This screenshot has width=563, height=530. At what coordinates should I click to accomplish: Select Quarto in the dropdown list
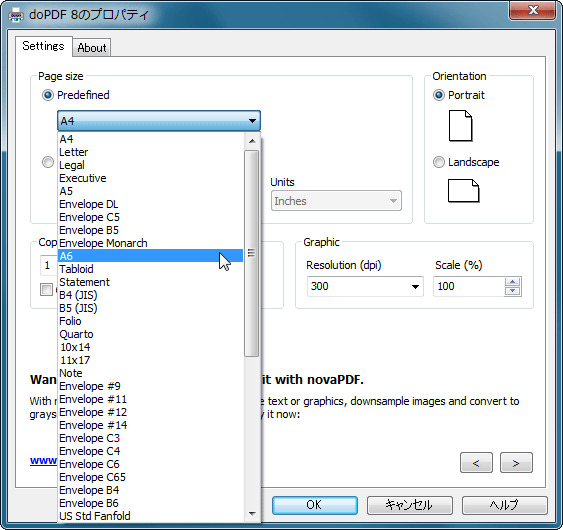pyautogui.click(x=150, y=334)
